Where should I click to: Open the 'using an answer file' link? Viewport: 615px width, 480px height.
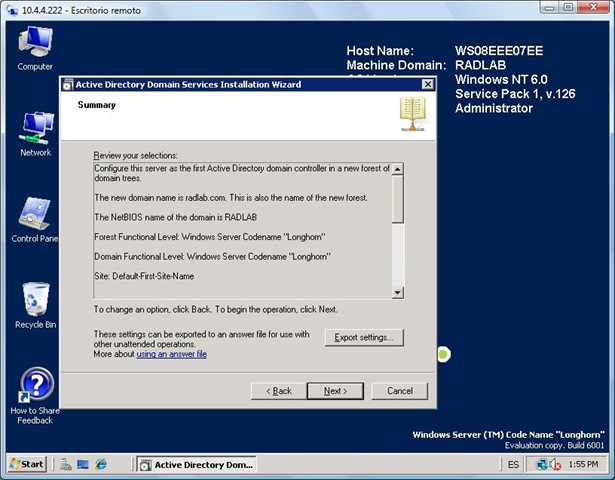click(171, 354)
